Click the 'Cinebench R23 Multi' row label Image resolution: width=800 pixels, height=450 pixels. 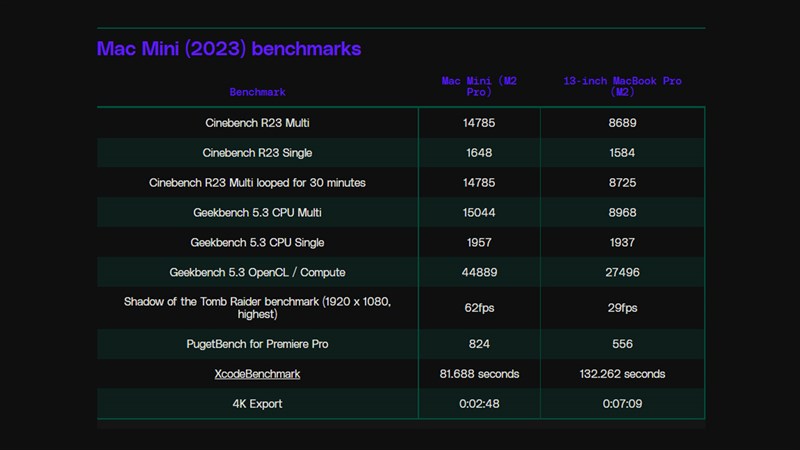257,123
